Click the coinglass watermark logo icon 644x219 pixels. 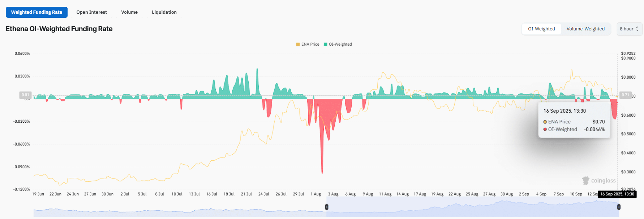point(585,180)
